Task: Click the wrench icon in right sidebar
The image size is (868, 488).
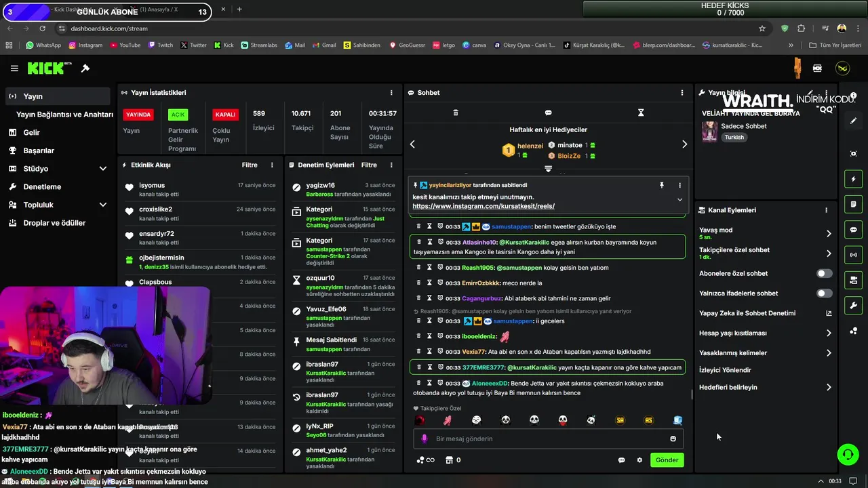Action: [853, 306]
